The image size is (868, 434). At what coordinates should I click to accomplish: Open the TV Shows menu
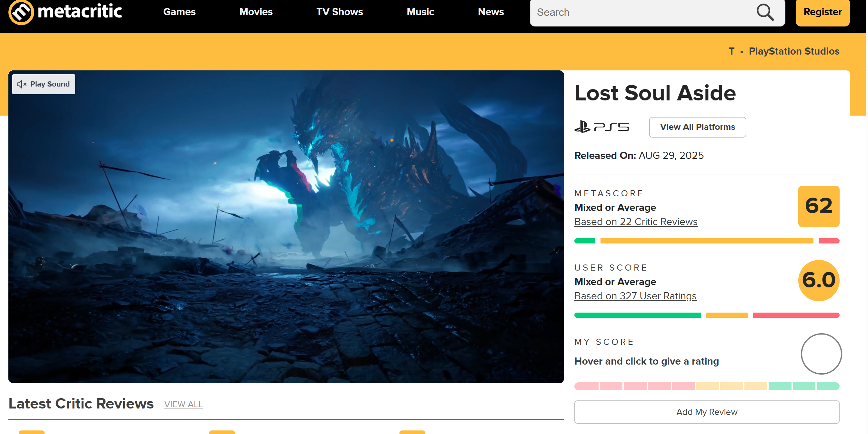pyautogui.click(x=339, y=12)
